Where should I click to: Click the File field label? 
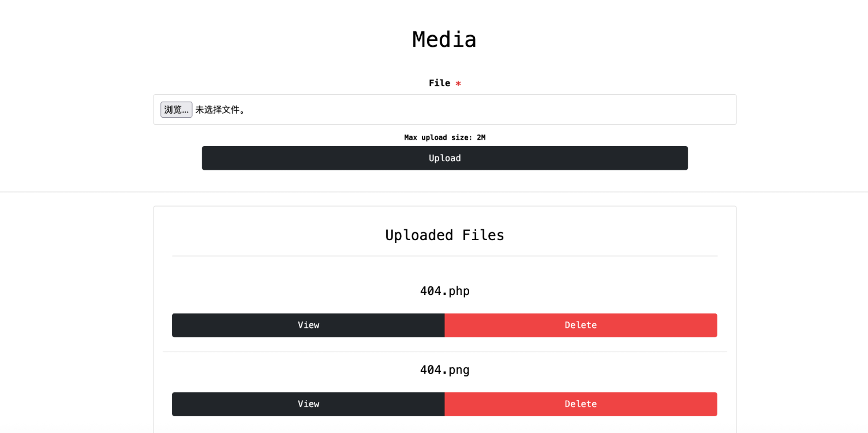tap(439, 83)
